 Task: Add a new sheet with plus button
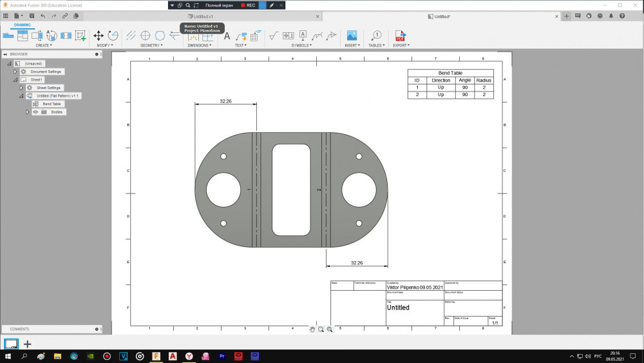(28, 344)
